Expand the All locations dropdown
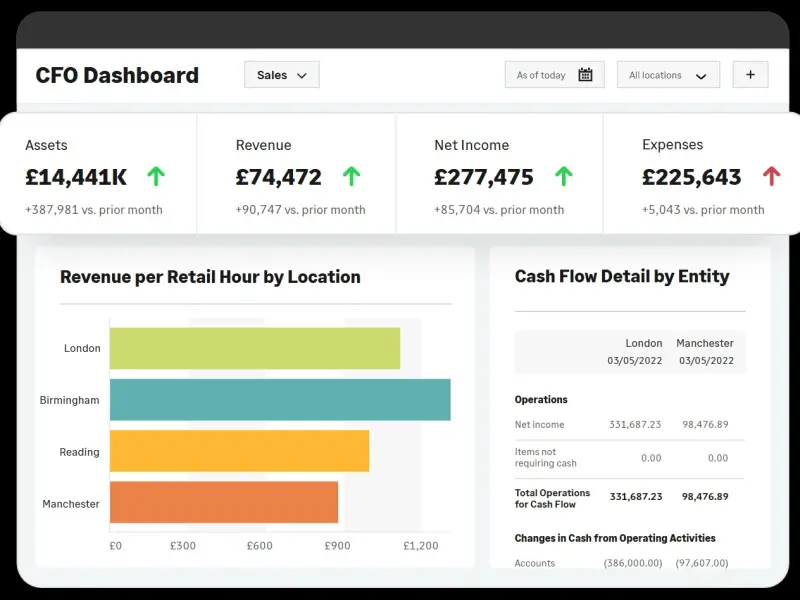This screenshot has width=800, height=600. pyautogui.click(x=668, y=75)
